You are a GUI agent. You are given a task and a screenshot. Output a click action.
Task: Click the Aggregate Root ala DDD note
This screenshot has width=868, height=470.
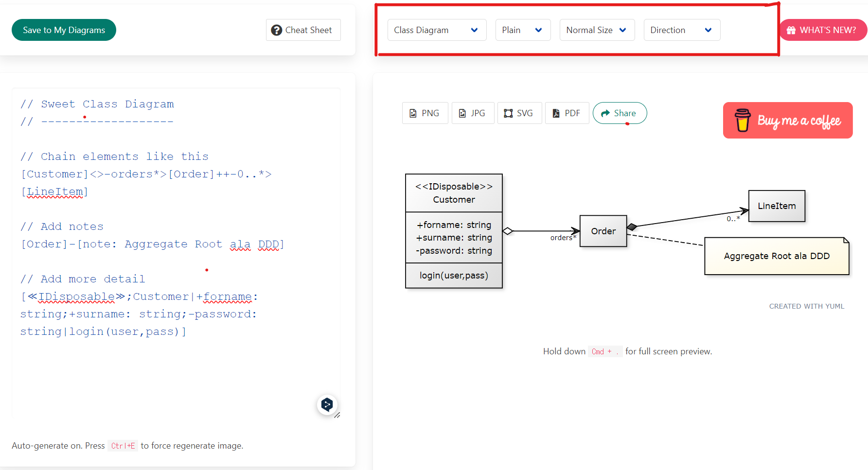pos(777,256)
